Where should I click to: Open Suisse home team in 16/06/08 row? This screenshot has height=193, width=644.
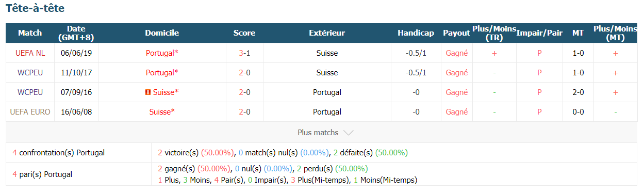pos(162,112)
